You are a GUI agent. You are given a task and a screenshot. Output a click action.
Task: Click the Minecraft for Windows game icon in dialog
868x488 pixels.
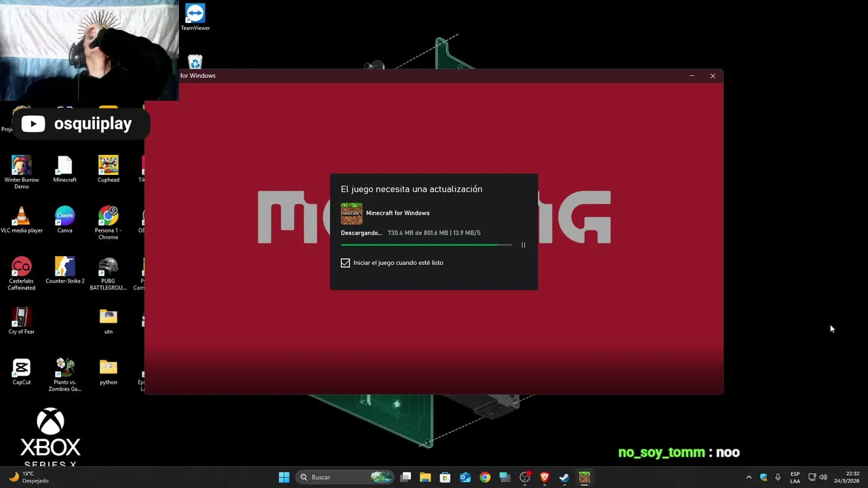click(x=351, y=213)
